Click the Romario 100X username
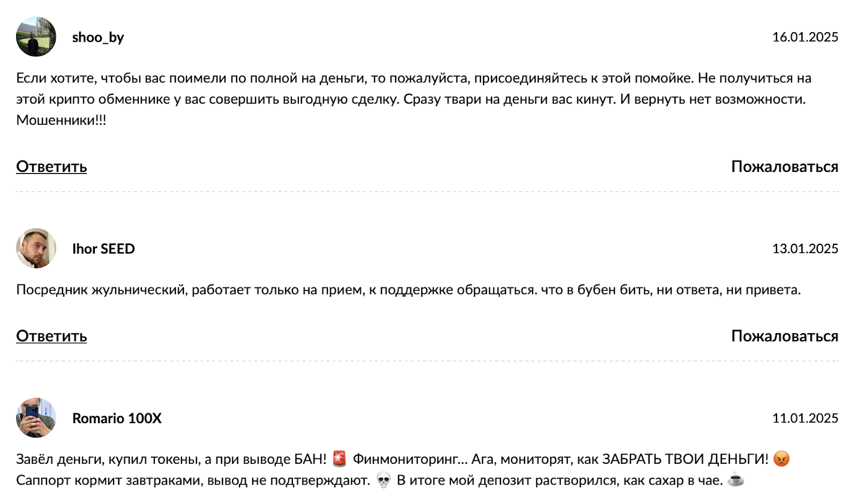 (x=117, y=418)
